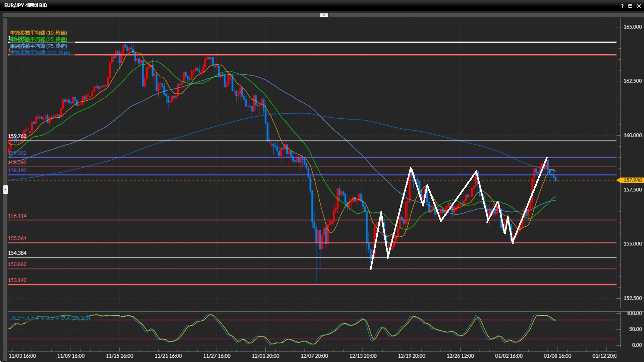Close the EUR/JPY chart window

point(639,6)
